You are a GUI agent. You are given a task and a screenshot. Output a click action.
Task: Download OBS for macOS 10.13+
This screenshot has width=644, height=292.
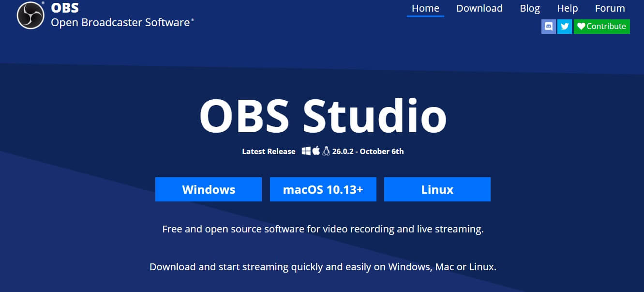click(323, 189)
